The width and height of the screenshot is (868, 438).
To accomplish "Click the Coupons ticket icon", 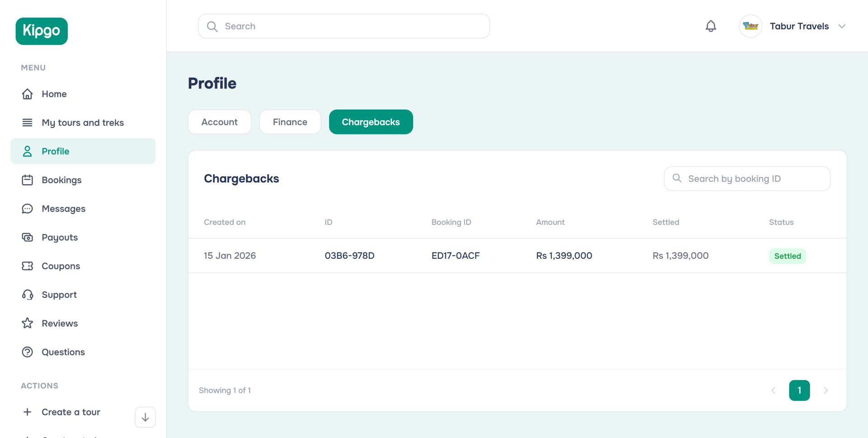I will pos(28,266).
